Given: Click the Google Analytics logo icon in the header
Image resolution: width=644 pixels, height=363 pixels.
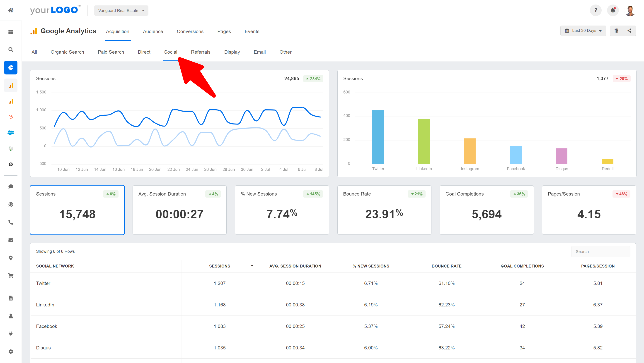Looking at the screenshot, I should coord(34,31).
